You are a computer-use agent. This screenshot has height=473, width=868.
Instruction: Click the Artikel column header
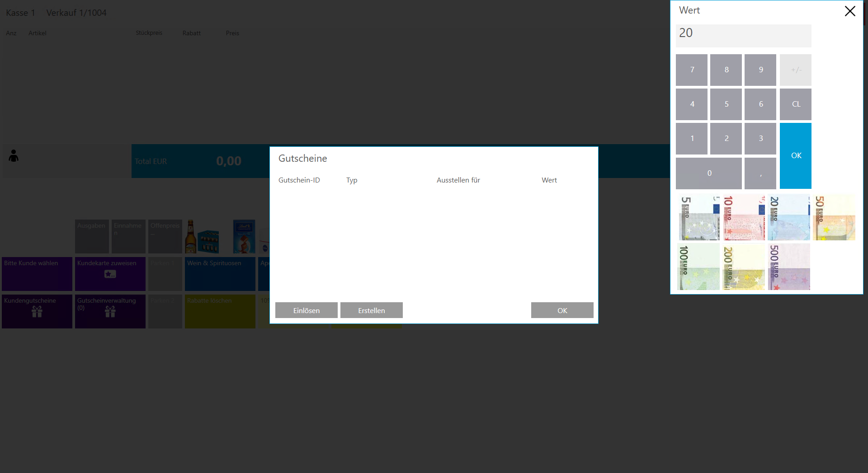click(x=38, y=33)
